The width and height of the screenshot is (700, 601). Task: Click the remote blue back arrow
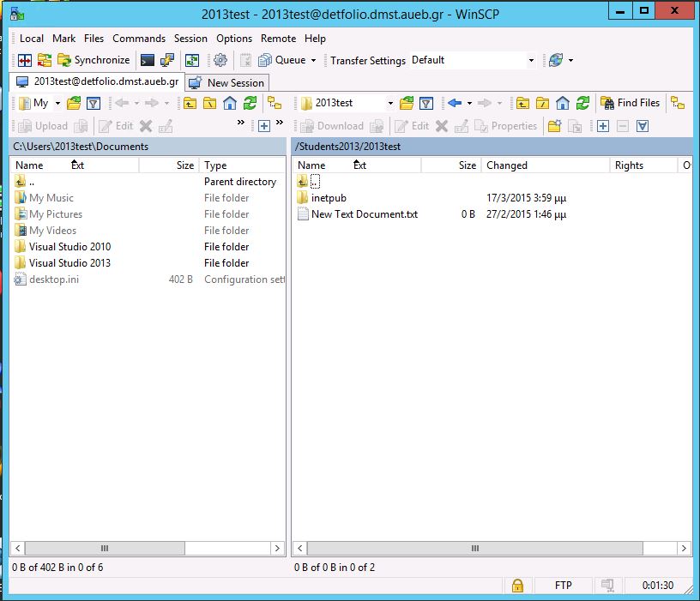[455, 104]
